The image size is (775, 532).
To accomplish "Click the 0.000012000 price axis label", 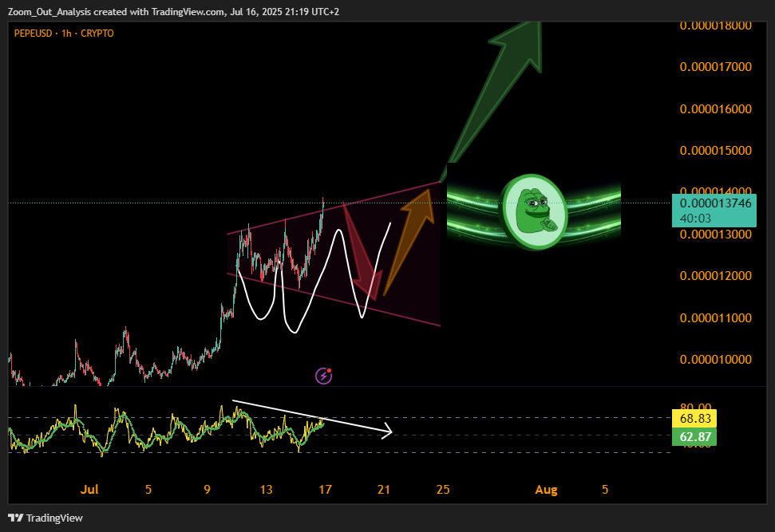I will 715,276.
